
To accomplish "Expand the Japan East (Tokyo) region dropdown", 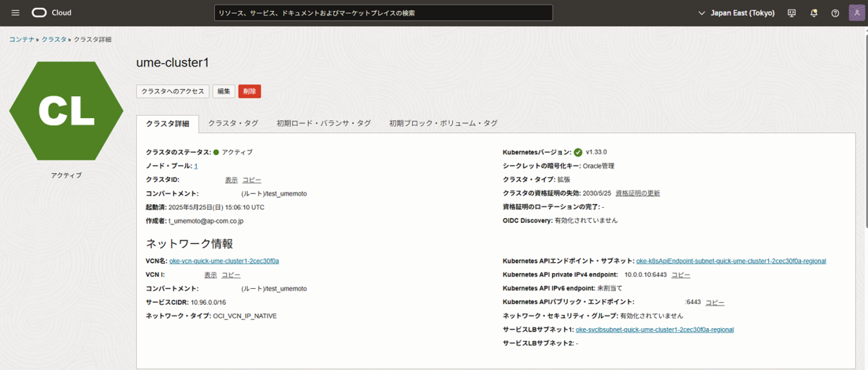I will click(x=736, y=13).
